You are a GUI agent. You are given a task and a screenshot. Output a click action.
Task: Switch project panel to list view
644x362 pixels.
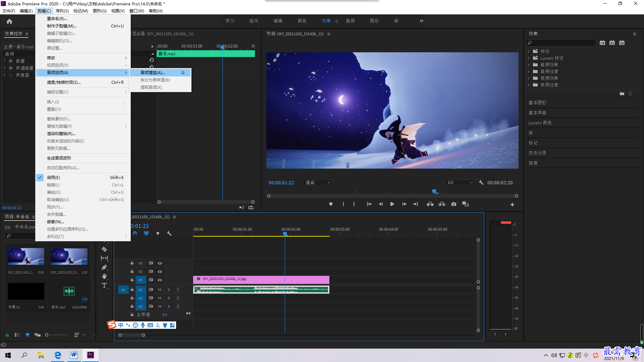(x=17, y=335)
